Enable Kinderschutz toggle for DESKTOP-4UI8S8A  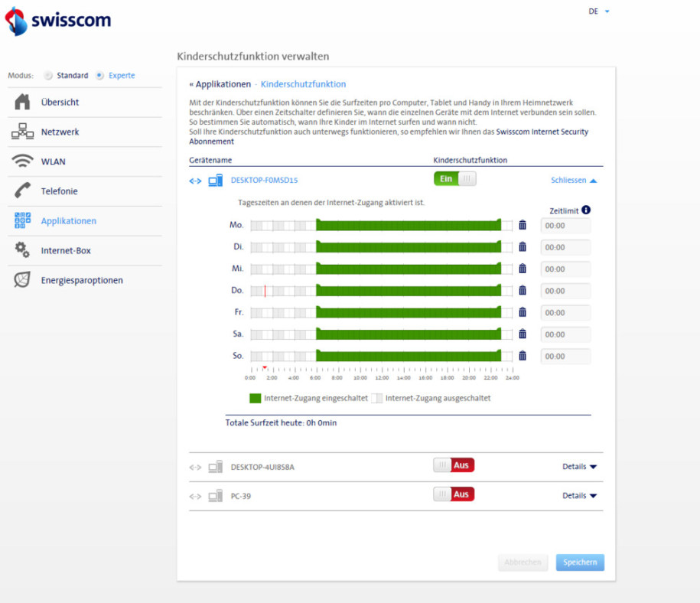coord(454,465)
